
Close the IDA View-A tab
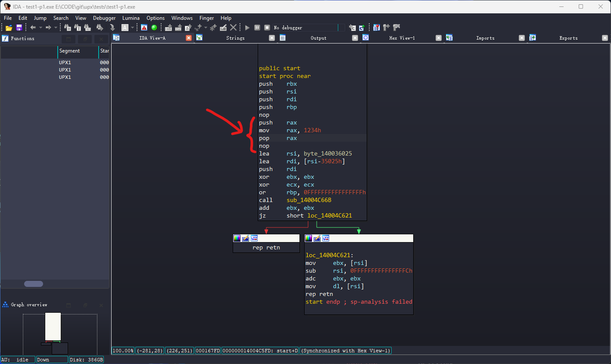pos(189,38)
